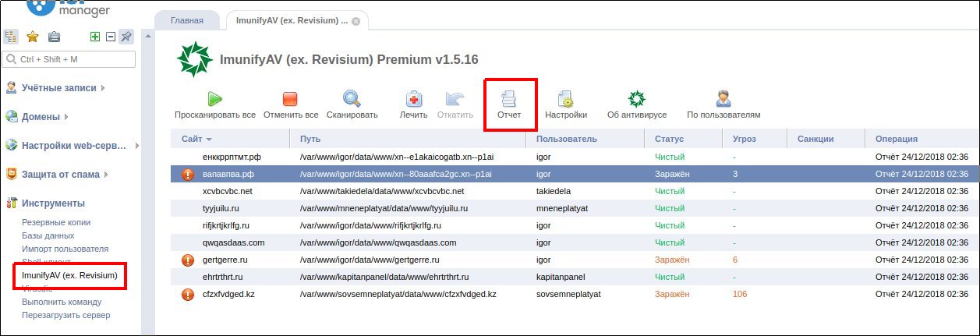Image resolution: width=980 pixels, height=336 pixels.
Task: Click the warning icon for валавпва.рф
Action: point(187,174)
